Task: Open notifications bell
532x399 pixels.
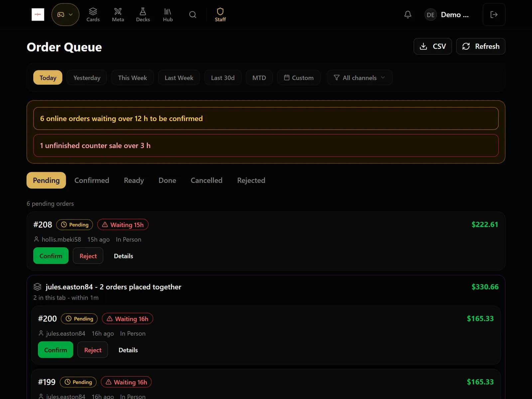Action: [x=408, y=15]
